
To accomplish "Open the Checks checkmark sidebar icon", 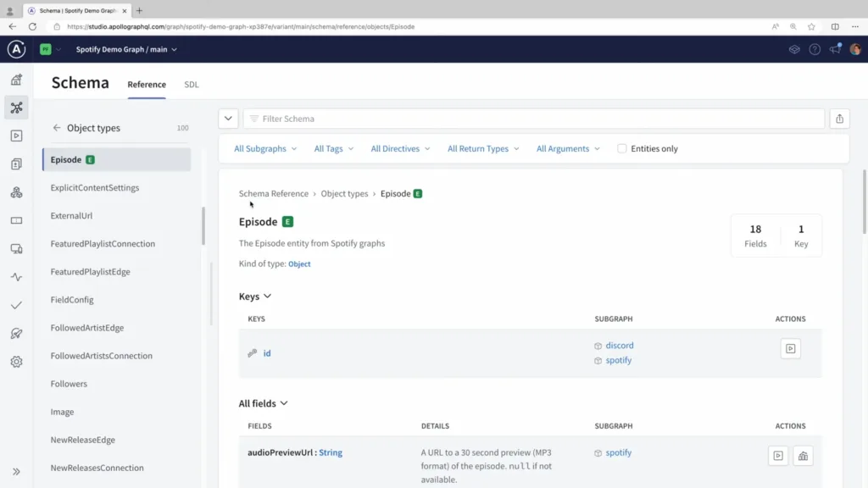I will coord(17,305).
